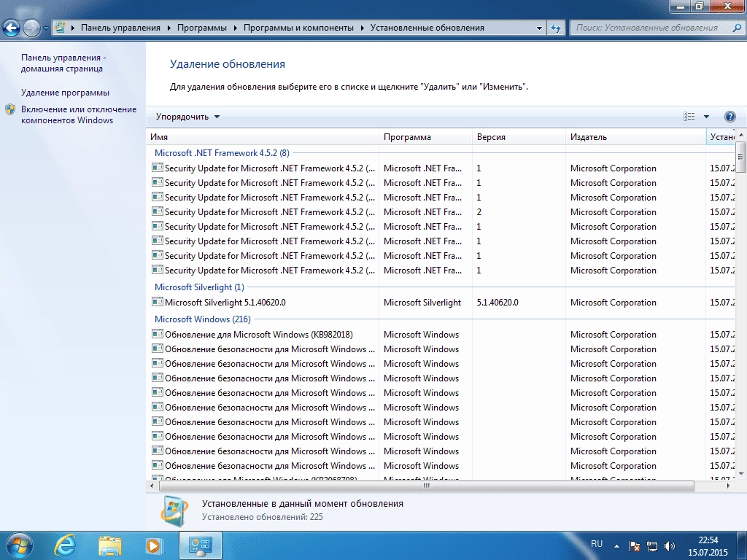The width and height of the screenshot is (747, 560).
Task: Expand arrow after Программы breadcrumb
Action: [236, 28]
